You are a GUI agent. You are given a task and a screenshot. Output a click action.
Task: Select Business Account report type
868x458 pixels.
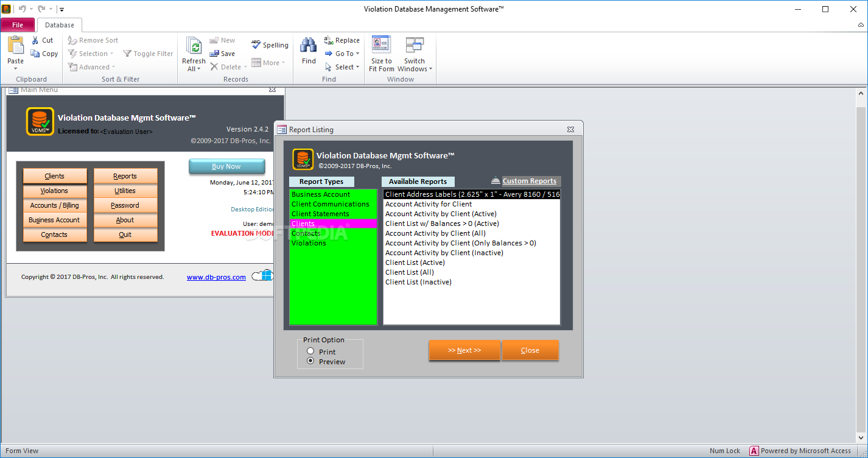pyautogui.click(x=333, y=194)
